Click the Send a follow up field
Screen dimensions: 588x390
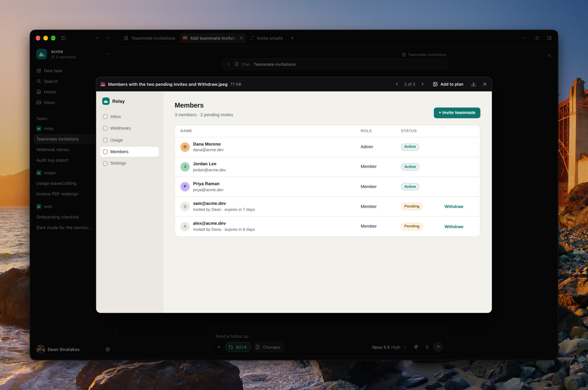(328, 336)
